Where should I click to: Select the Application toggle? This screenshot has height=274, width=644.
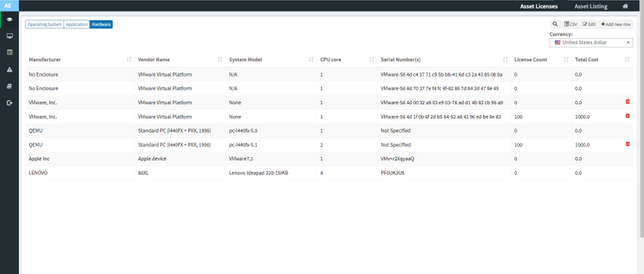click(77, 24)
